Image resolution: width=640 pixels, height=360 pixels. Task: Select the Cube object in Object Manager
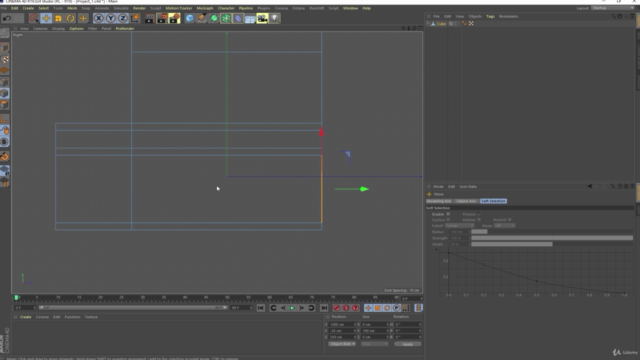(x=441, y=24)
